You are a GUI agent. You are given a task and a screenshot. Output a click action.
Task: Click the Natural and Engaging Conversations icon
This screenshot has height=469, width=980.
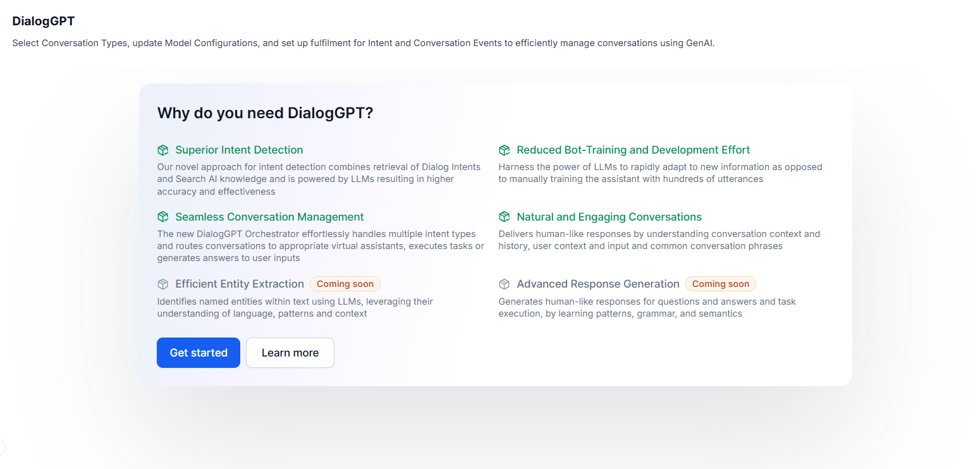[x=504, y=217]
